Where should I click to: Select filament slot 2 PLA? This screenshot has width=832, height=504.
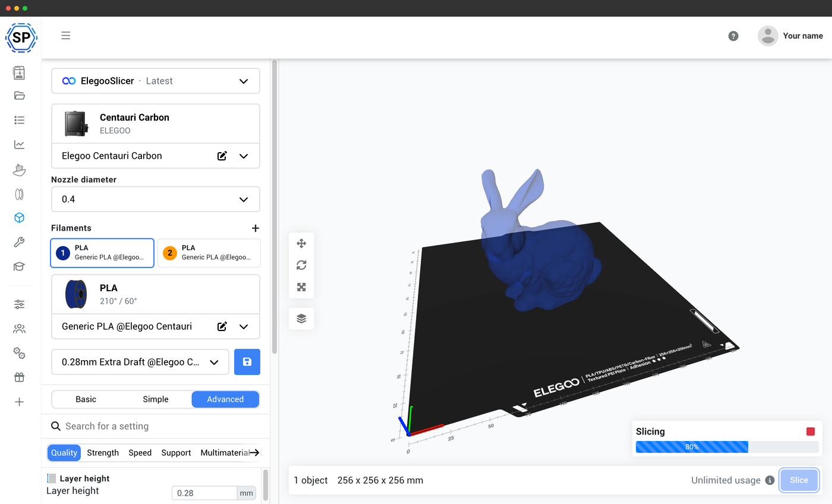pyautogui.click(x=209, y=253)
